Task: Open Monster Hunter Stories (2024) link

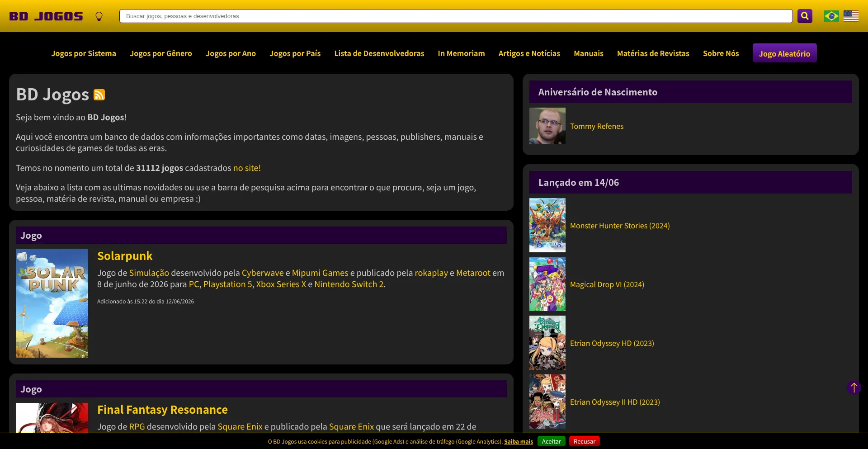Action: tap(620, 226)
